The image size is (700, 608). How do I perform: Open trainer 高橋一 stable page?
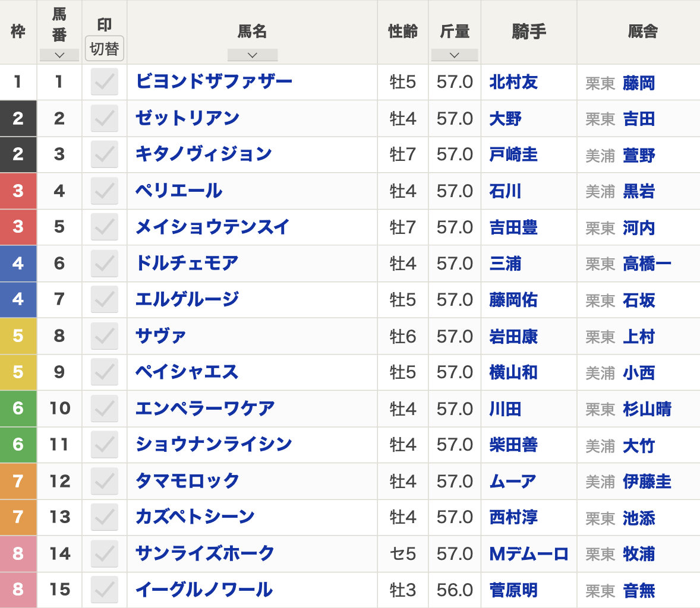coord(647,264)
